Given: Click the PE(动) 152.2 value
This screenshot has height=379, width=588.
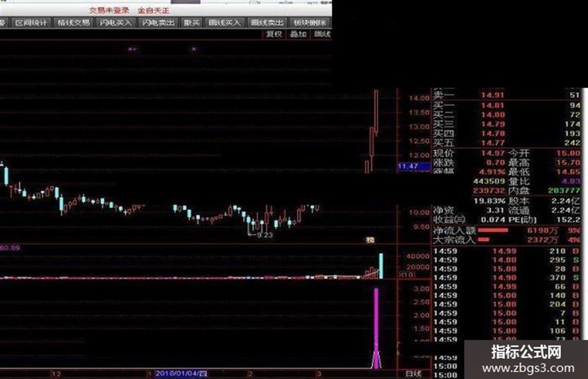Looking at the screenshot, I should click(568, 220).
